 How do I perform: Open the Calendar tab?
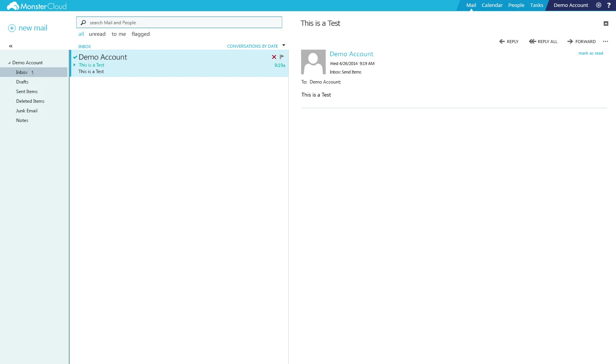click(492, 5)
